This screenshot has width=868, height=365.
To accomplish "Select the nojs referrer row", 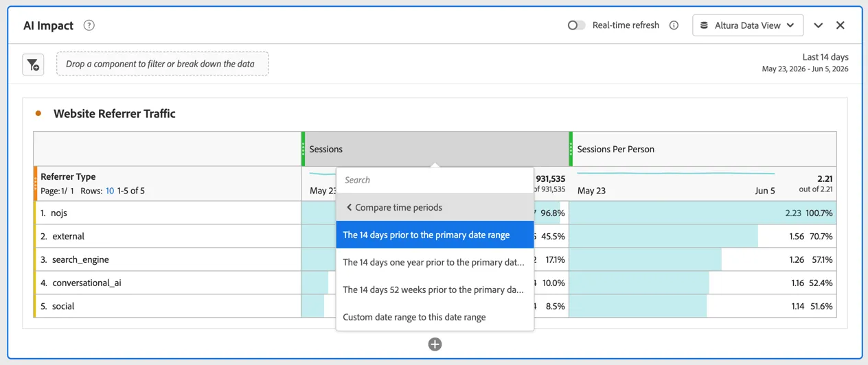I will click(168, 213).
